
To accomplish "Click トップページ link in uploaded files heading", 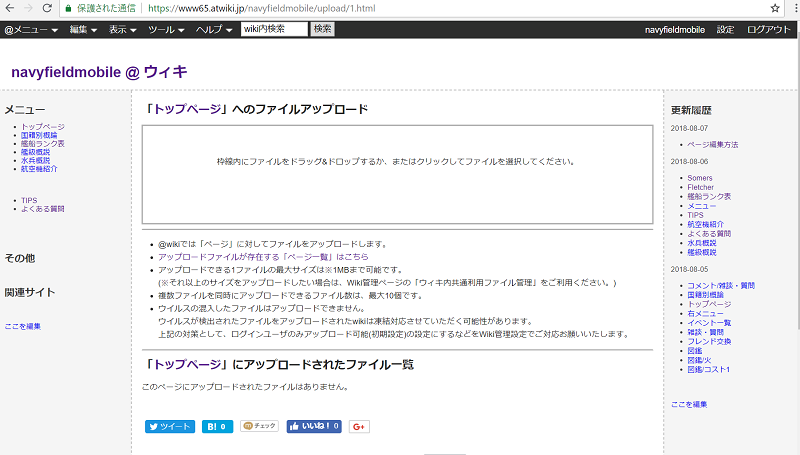I will (188, 364).
